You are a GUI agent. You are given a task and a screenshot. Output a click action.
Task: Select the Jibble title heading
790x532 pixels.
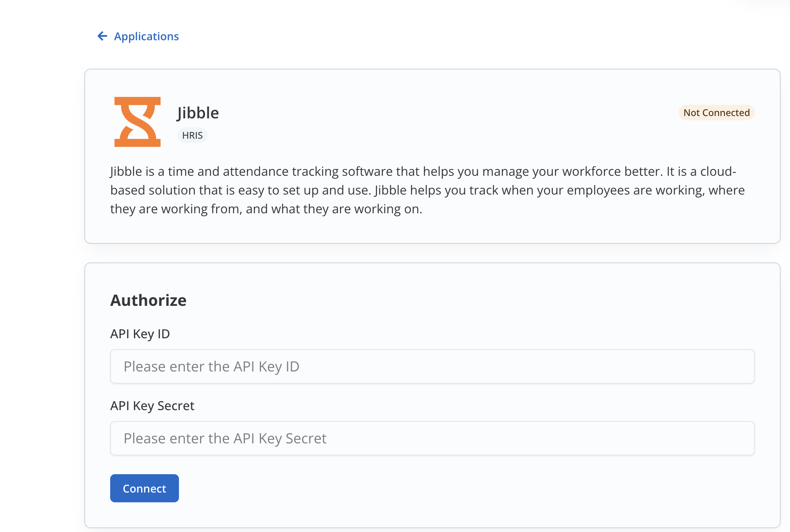tap(197, 112)
